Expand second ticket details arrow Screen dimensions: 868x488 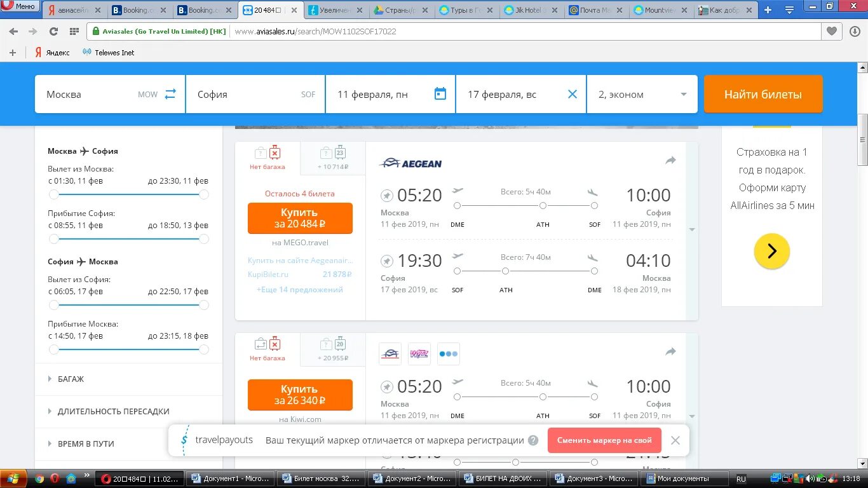coord(692,416)
